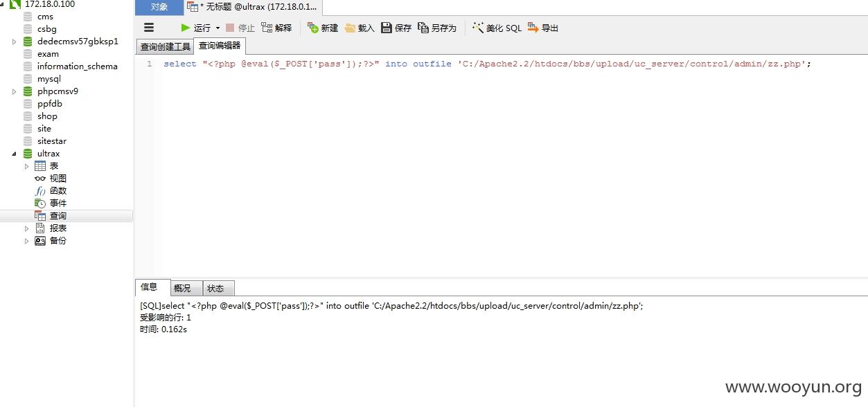Beautify the SQL with 美化 SQL
The width and height of the screenshot is (868, 407).
(497, 28)
